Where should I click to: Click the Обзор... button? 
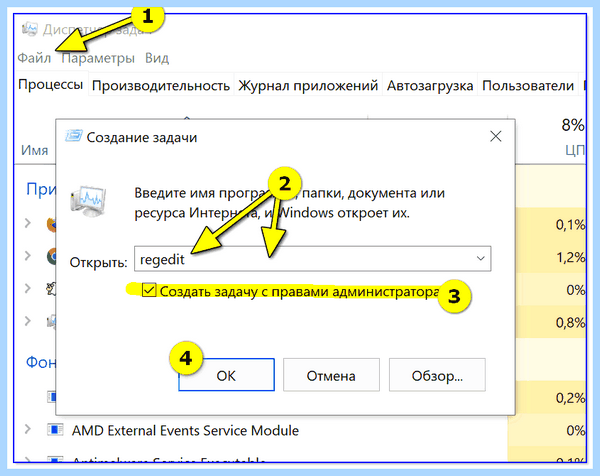[437, 375]
